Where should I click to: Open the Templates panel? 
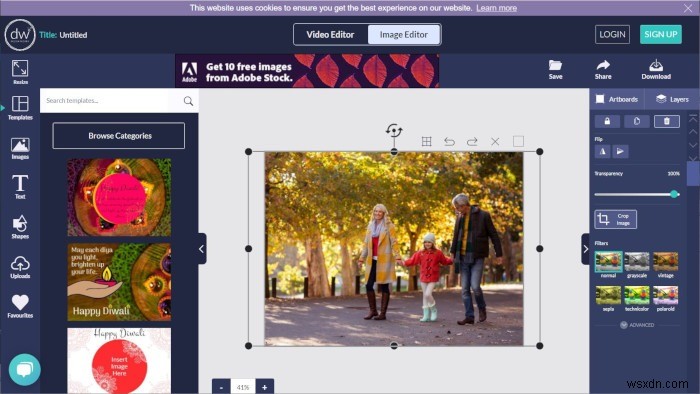pyautogui.click(x=20, y=108)
